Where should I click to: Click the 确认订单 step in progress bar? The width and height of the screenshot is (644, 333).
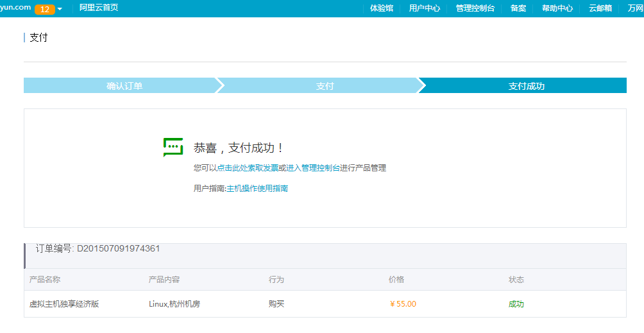tap(124, 86)
